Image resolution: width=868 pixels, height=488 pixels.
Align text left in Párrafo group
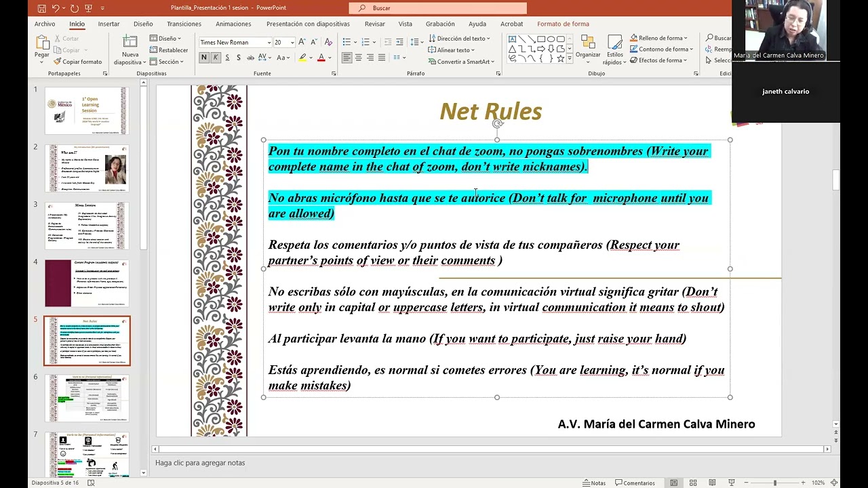347,58
